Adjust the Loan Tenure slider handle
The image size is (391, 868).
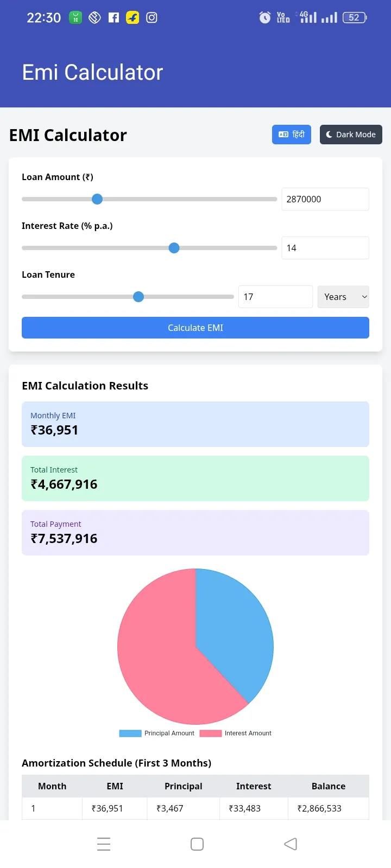138,297
